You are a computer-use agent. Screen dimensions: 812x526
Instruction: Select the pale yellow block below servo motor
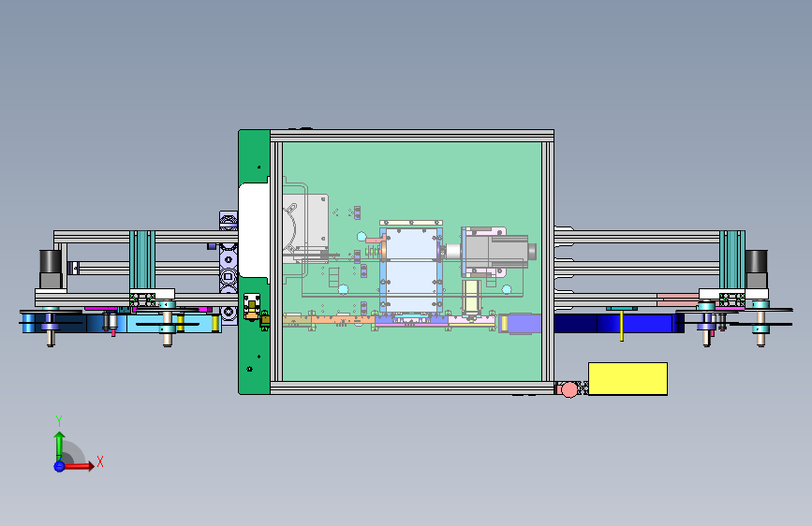click(x=471, y=296)
